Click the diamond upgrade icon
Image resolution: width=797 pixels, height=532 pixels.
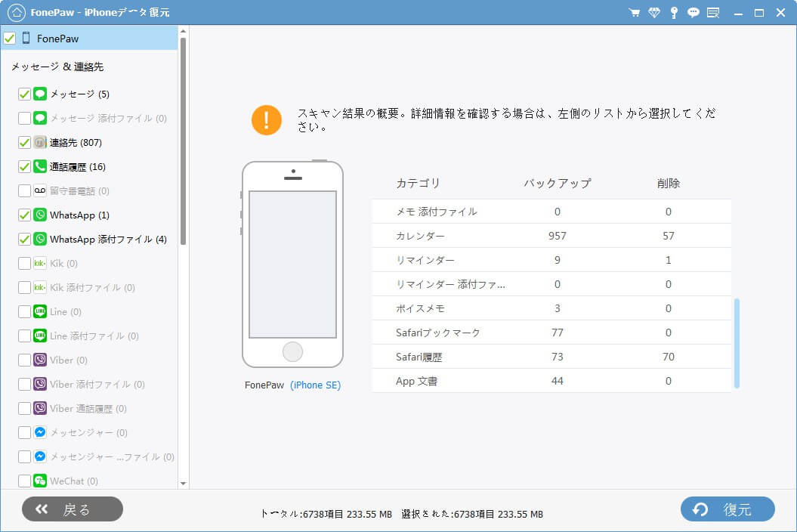click(x=654, y=12)
